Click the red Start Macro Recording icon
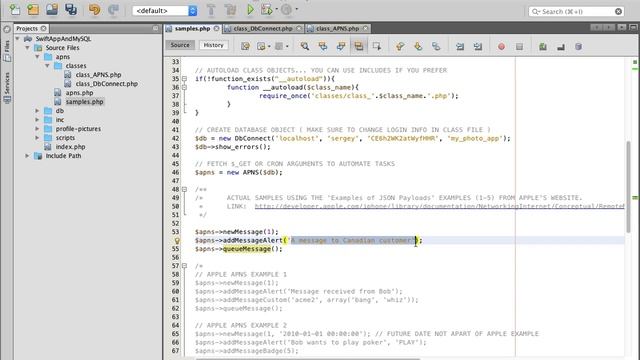The width and height of the screenshot is (640, 360). tap(501, 47)
